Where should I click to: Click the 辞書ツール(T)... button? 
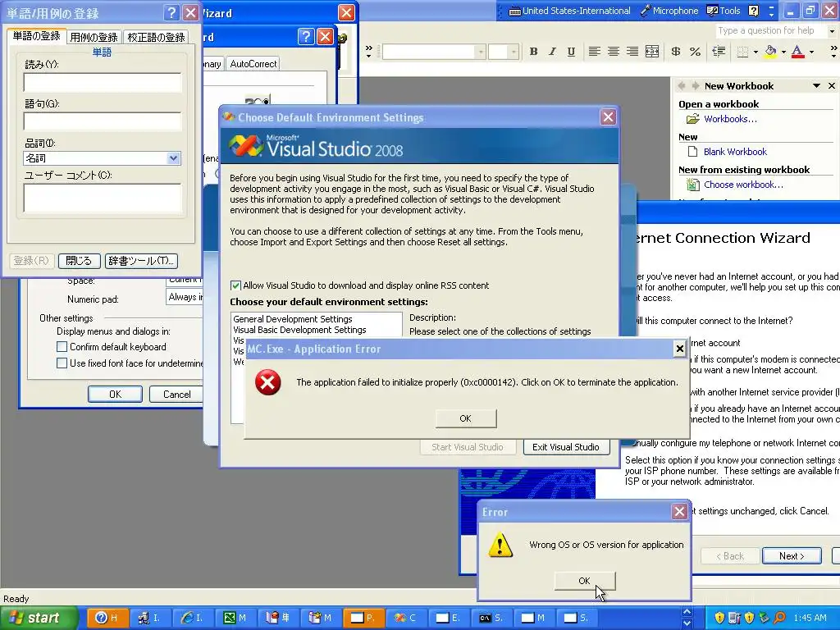click(x=141, y=261)
